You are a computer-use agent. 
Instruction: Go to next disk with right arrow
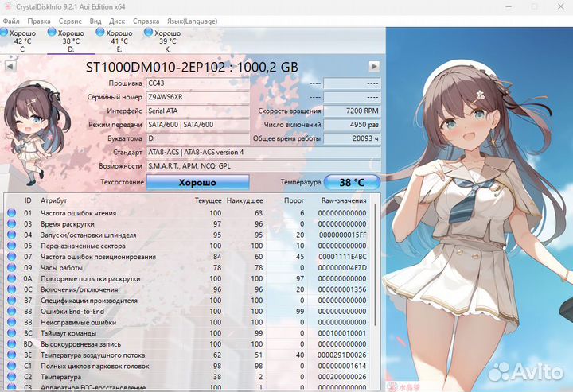pos(374,67)
